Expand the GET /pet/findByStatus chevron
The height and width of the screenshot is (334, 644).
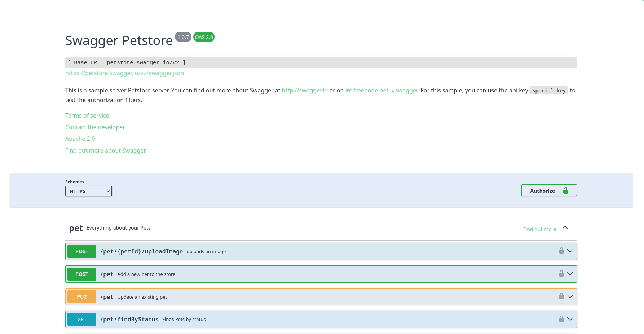click(x=570, y=319)
